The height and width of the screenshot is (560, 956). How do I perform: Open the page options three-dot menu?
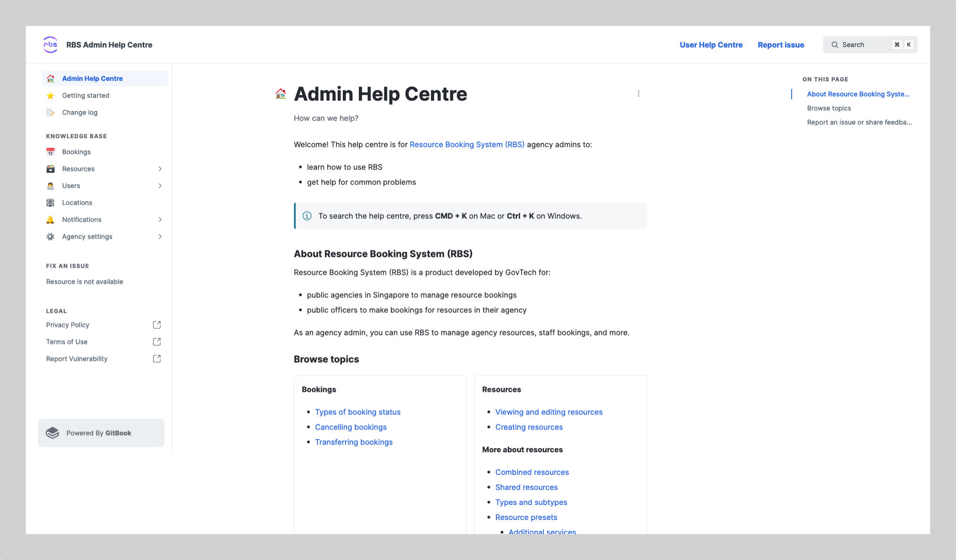click(x=639, y=94)
